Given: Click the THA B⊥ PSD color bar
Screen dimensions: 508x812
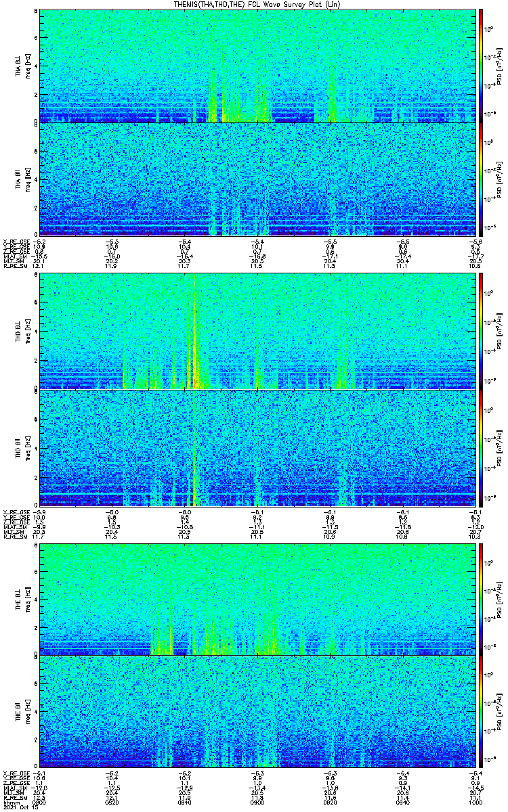Looking at the screenshot, I should point(481,66).
